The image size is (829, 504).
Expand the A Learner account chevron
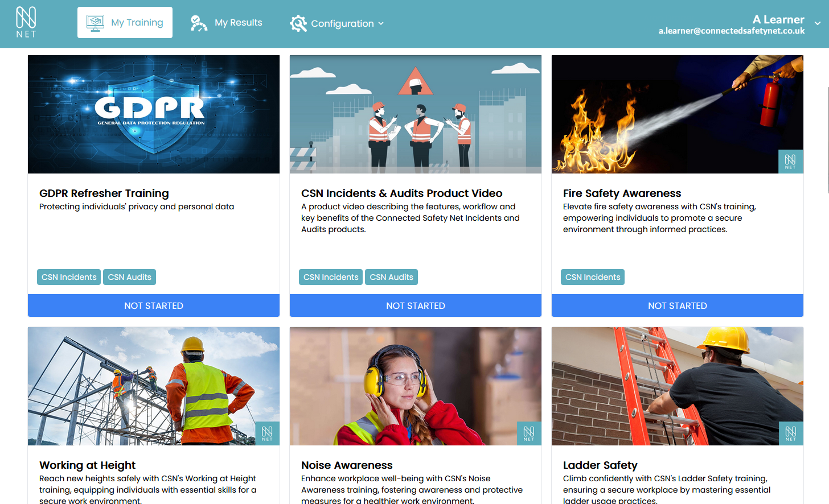[x=818, y=23]
